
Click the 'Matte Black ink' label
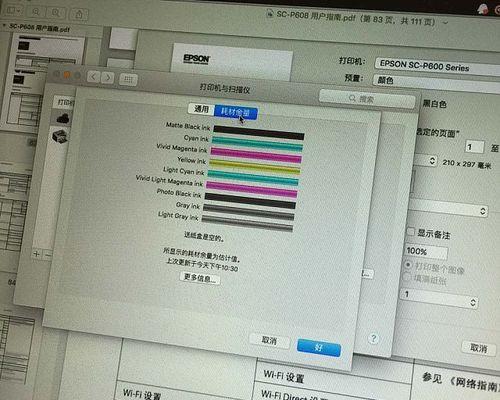tap(188, 126)
